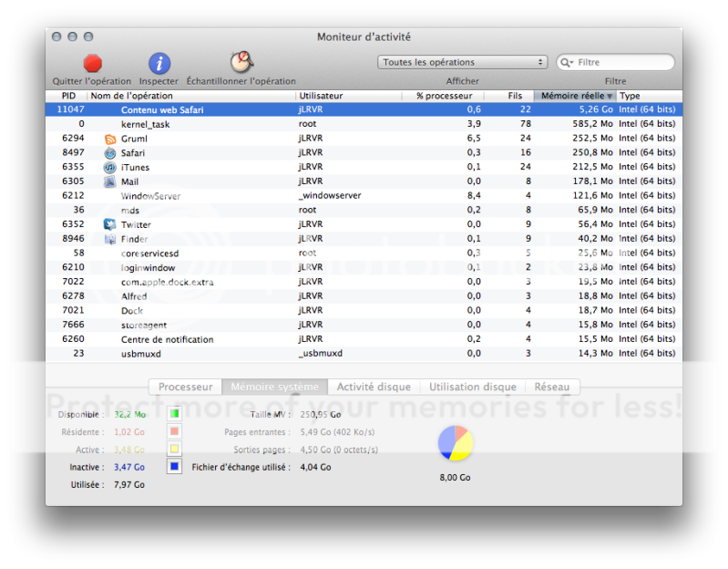Click the 3,47 Go Inactive value

pos(129,467)
